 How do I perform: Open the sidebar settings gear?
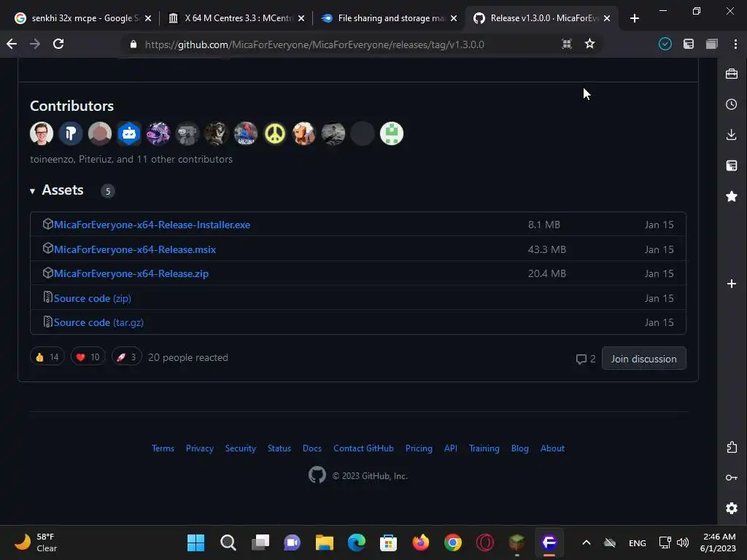point(732,508)
